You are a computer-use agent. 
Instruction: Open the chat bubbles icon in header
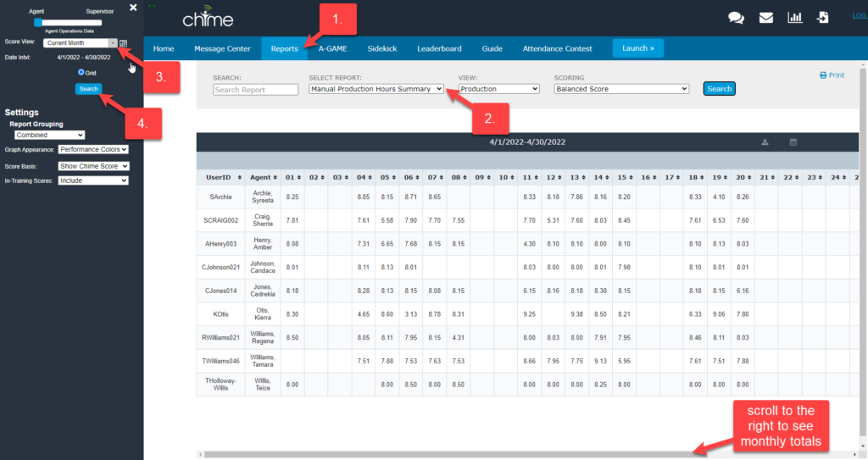click(736, 17)
